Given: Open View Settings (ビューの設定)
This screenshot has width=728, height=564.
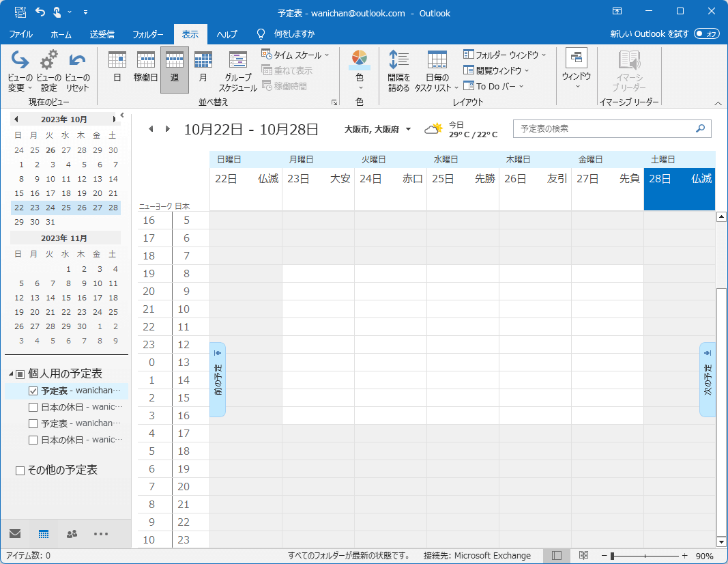Looking at the screenshot, I should (x=48, y=70).
